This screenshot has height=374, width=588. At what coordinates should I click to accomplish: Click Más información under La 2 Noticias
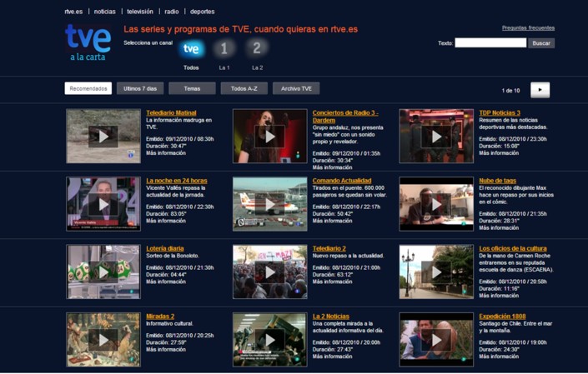(x=332, y=357)
